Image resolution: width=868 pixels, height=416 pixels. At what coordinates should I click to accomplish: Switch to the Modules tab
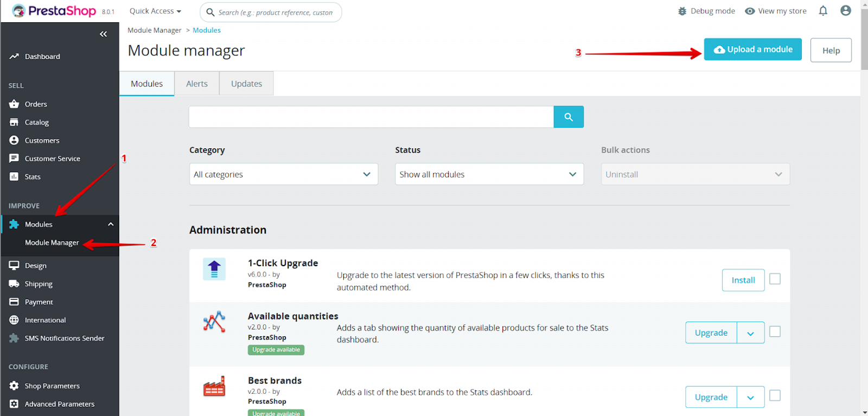146,84
